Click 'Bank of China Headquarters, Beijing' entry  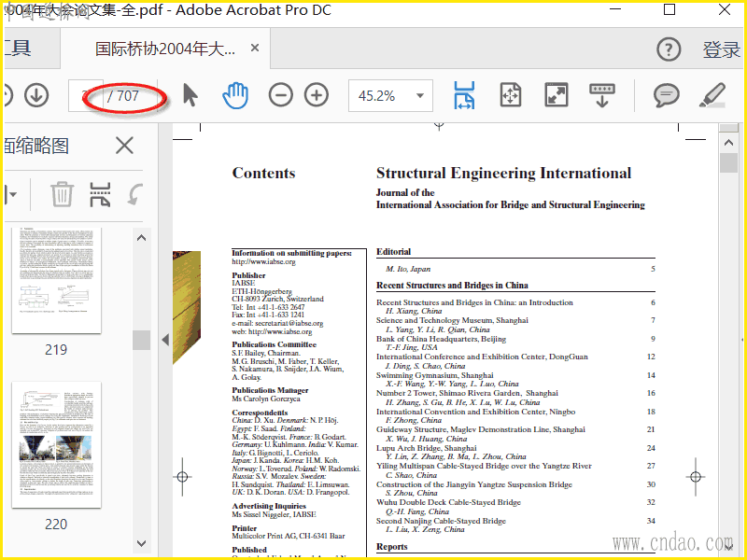click(441, 339)
